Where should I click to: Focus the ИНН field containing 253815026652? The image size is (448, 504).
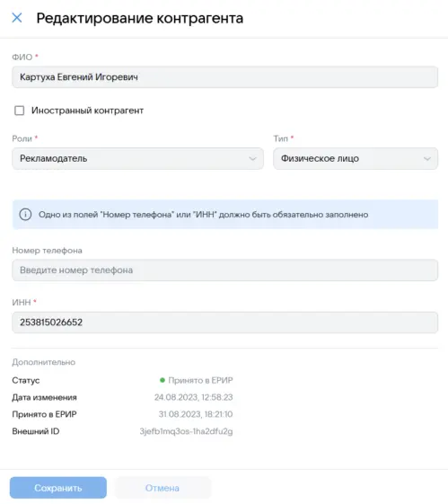pos(224,322)
